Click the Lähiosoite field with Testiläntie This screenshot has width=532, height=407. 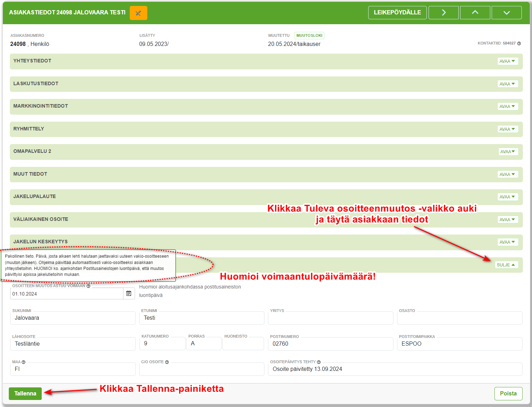pyautogui.click(x=73, y=344)
